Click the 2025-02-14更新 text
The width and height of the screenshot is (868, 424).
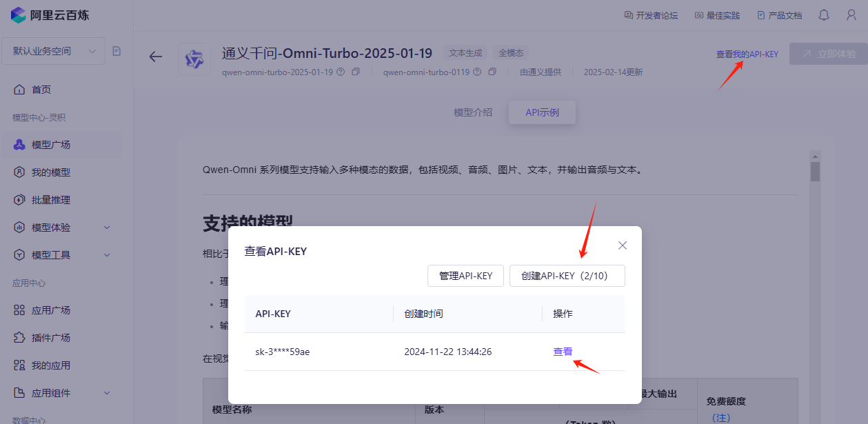click(613, 72)
